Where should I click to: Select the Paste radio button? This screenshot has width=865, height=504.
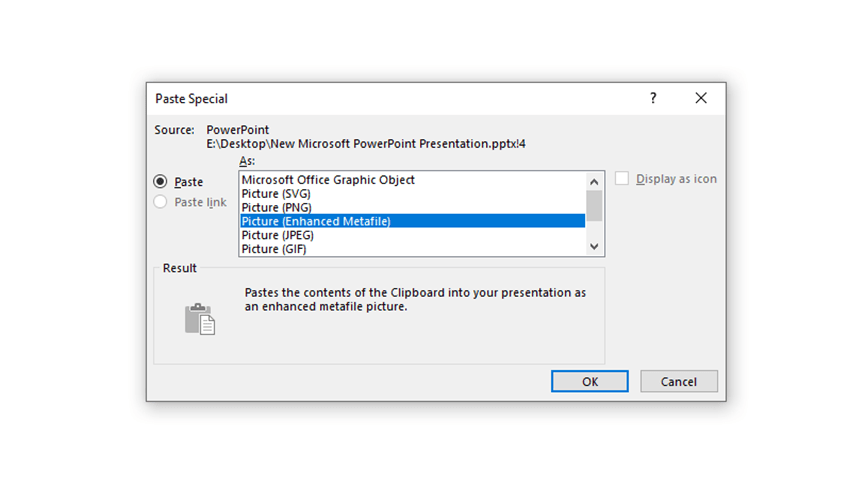161,181
